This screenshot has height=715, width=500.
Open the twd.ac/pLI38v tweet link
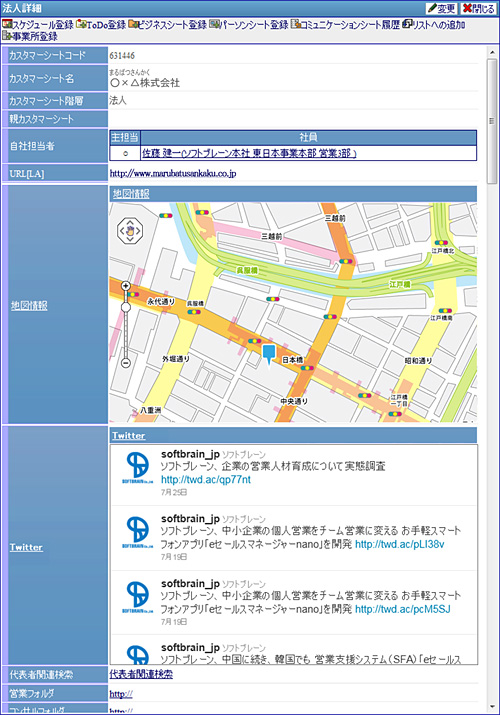(400, 544)
